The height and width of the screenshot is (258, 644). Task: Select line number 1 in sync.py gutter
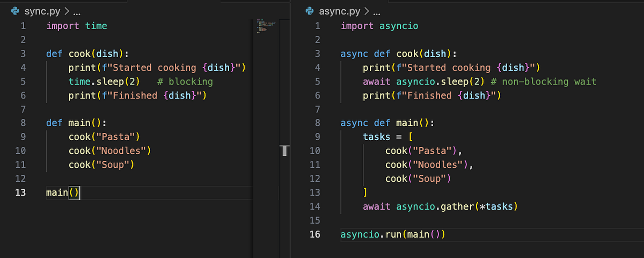[23, 26]
